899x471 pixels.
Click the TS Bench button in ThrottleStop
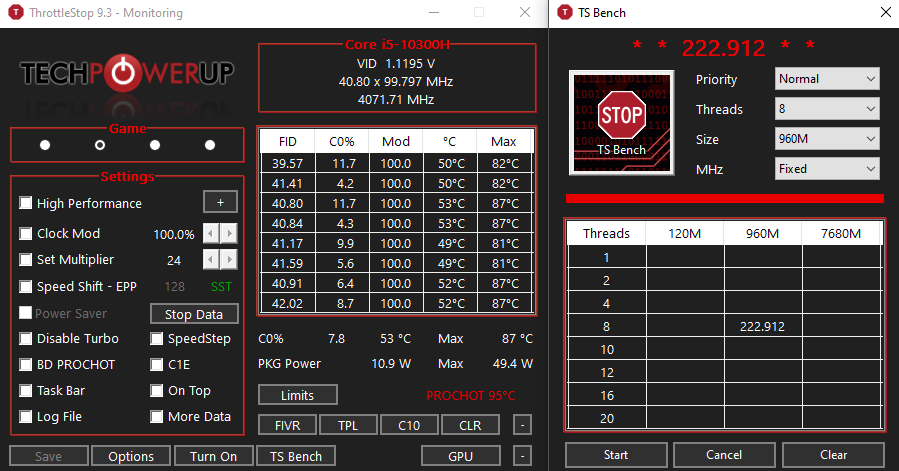pos(296,456)
